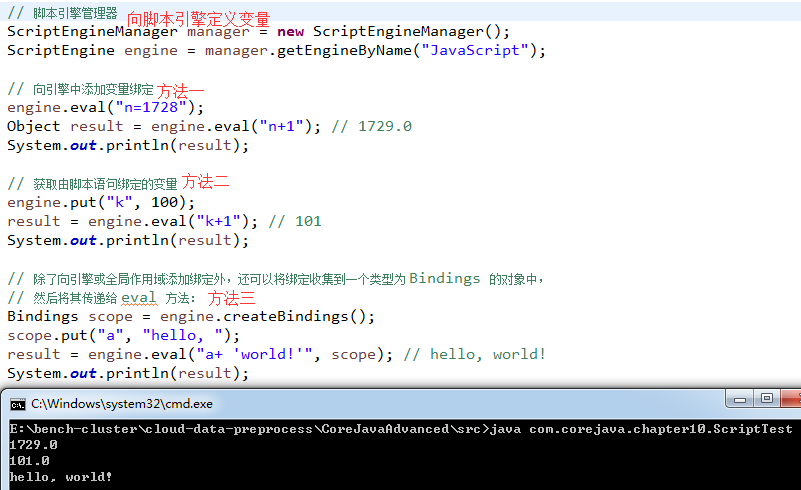Maximize the cmd.exe window
Viewport: 801px width, 490px height.
pyautogui.click(x=767, y=399)
